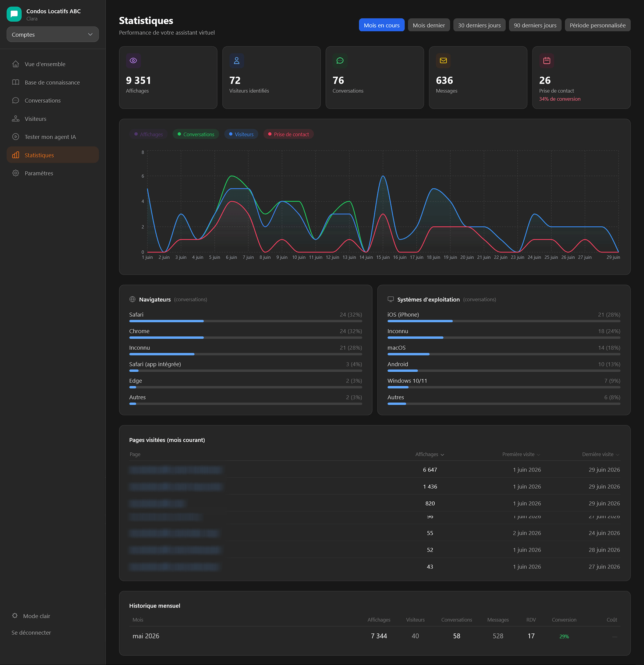Click the Messages envelope icon card

point(443,61)
